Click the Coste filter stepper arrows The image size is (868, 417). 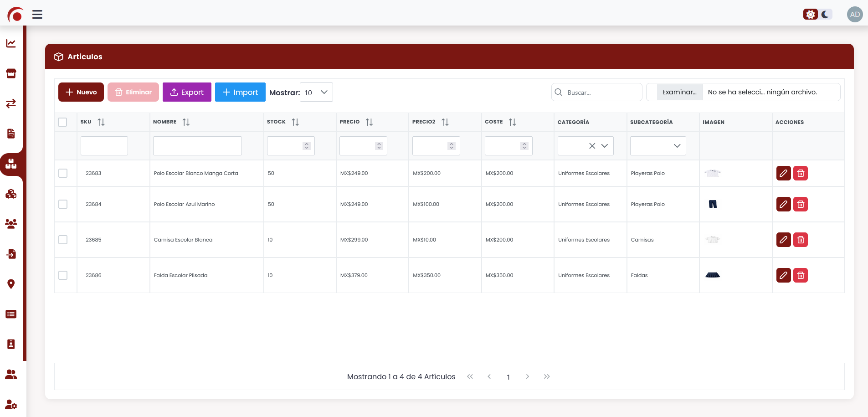coord(524,146)
